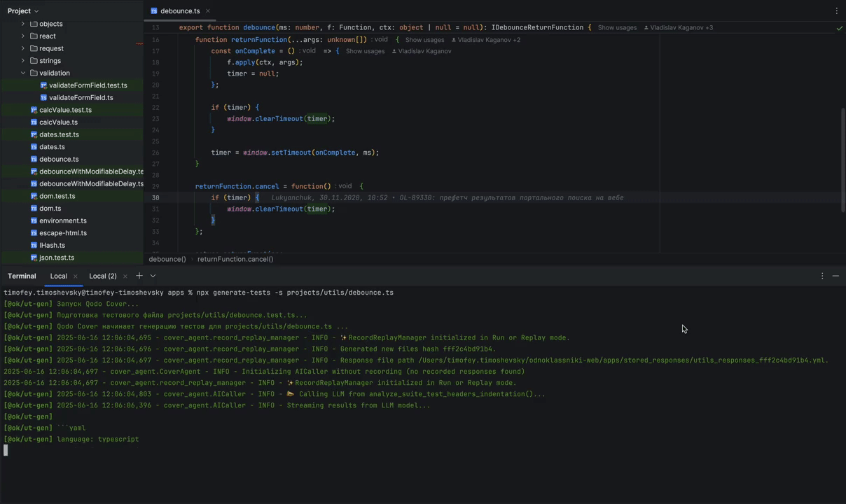The height and width of the screenshot is (504, 846).
Task: Open validateFormField.test.ts in project tree
Action: pyautogui.click(x=88, y=85)
